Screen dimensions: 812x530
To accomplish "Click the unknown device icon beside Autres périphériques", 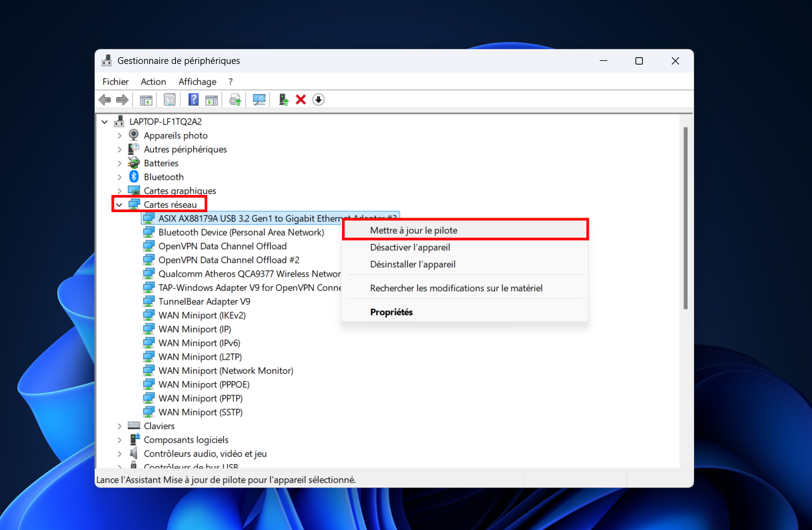I will pyautogui.click(x=133, y=149).
